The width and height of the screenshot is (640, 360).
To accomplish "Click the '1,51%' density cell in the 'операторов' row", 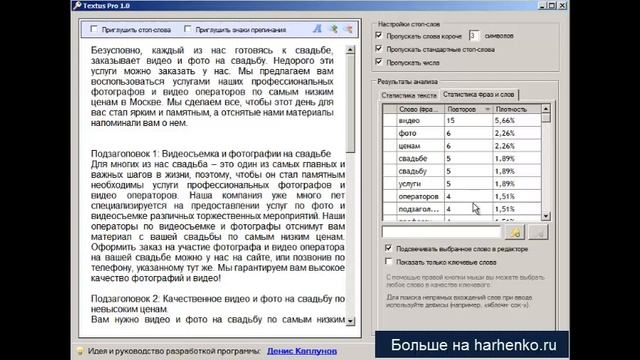I will pyautogui.click(x=517, y=196).
